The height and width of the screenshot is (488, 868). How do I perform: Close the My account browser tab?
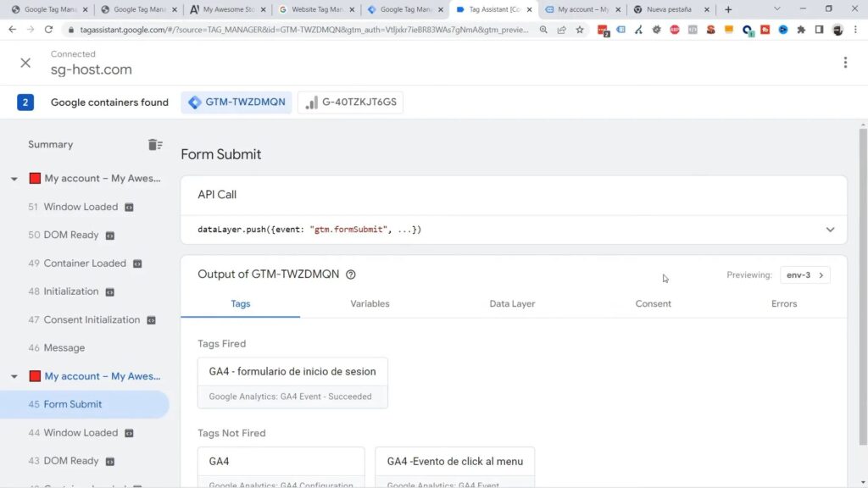(618, 9)
